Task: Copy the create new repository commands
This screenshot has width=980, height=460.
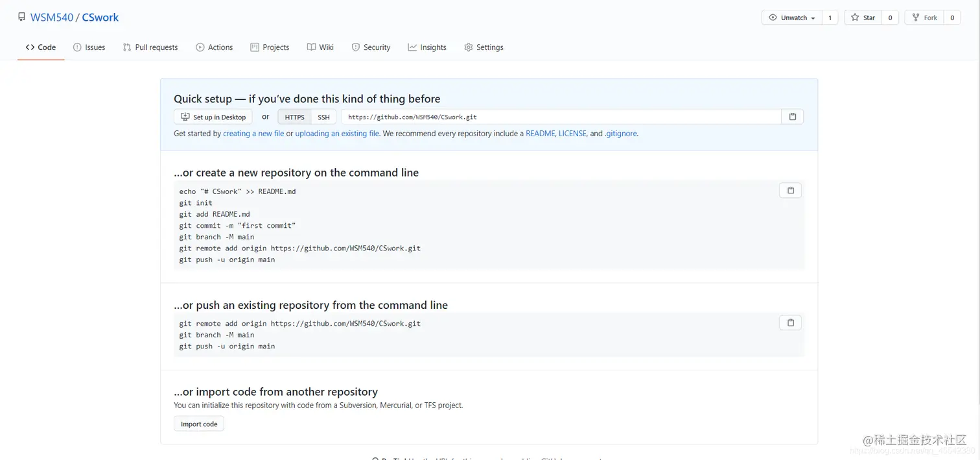Action: pyautogui.click(x=790, y=191)
